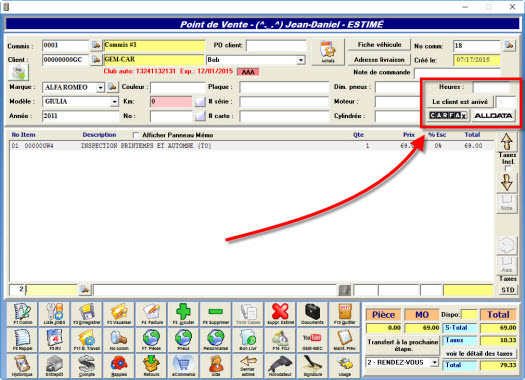Click the Retours box icon
This screenshot has height=380, width=525.
click(151, 366)
